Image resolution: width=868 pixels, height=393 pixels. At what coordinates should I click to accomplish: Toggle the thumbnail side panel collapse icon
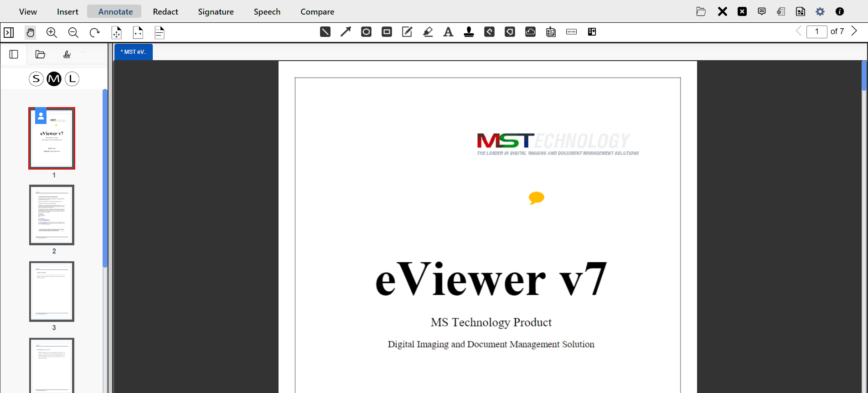pyautogui.click(x=9, y=32)
